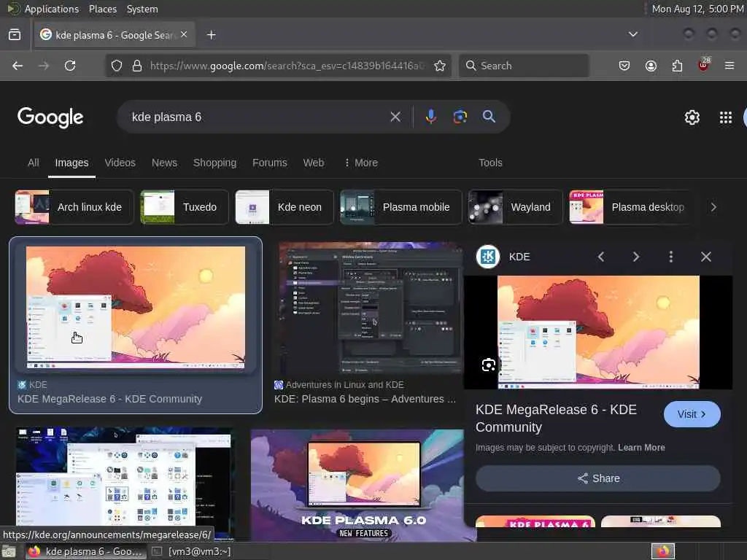Click the large preview image in panel

click(x=598, y=332)
